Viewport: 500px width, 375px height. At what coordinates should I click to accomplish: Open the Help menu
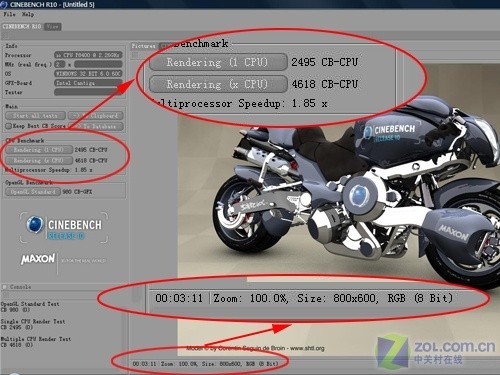coord(28,14)
